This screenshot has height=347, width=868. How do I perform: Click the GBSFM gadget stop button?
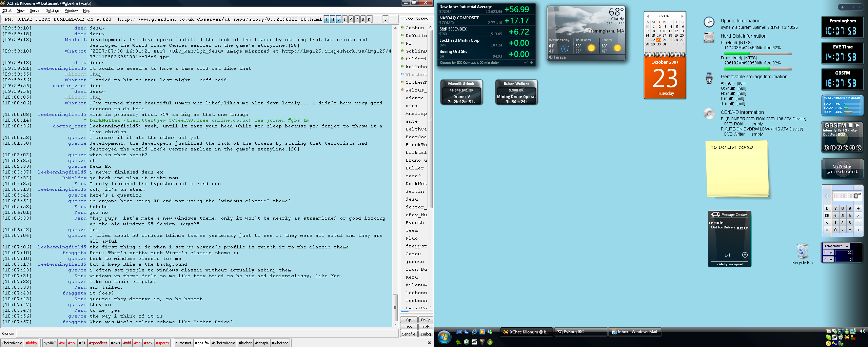(850, 125)
